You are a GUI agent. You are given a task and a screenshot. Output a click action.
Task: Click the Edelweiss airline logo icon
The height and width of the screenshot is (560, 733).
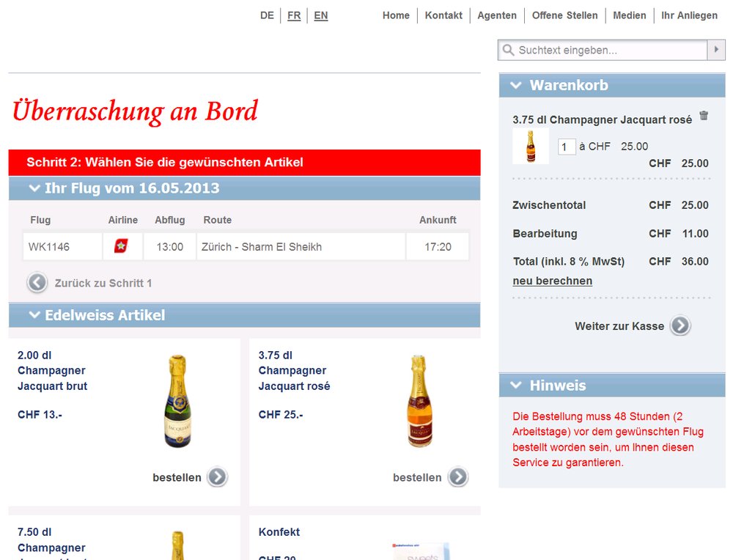(121, 246)
